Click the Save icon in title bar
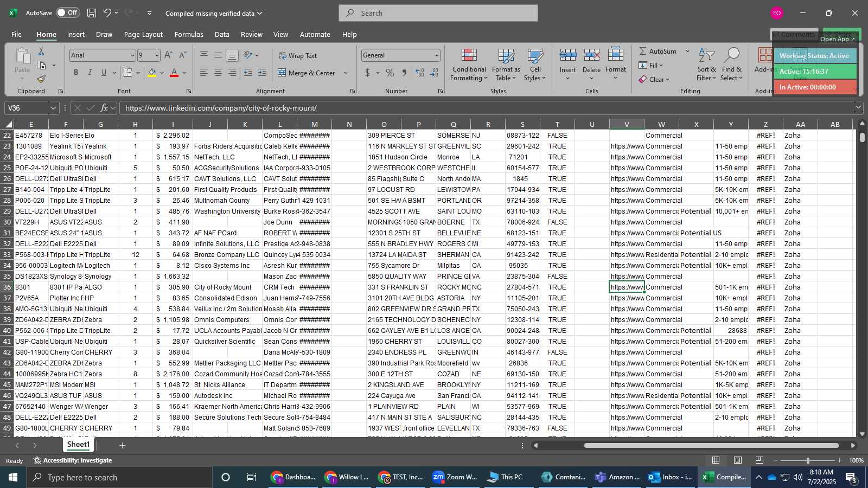The height and width of the screenshot is (488, 868). click(92, 13)
